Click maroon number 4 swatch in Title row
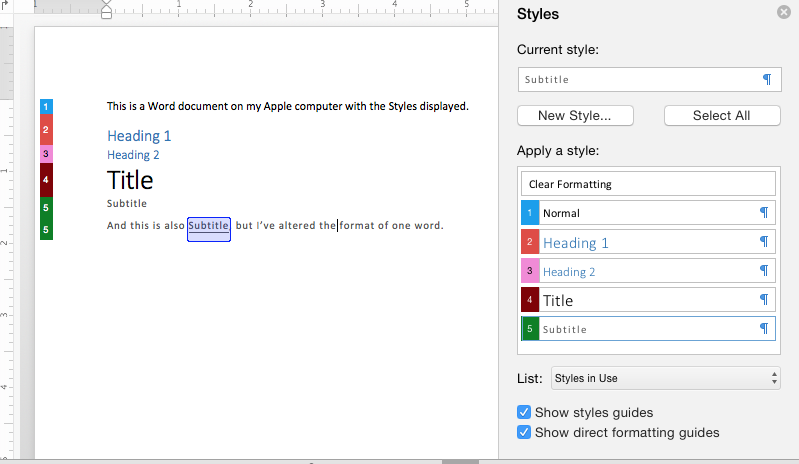The image size is (799, 464). click(x=530, y=300)
